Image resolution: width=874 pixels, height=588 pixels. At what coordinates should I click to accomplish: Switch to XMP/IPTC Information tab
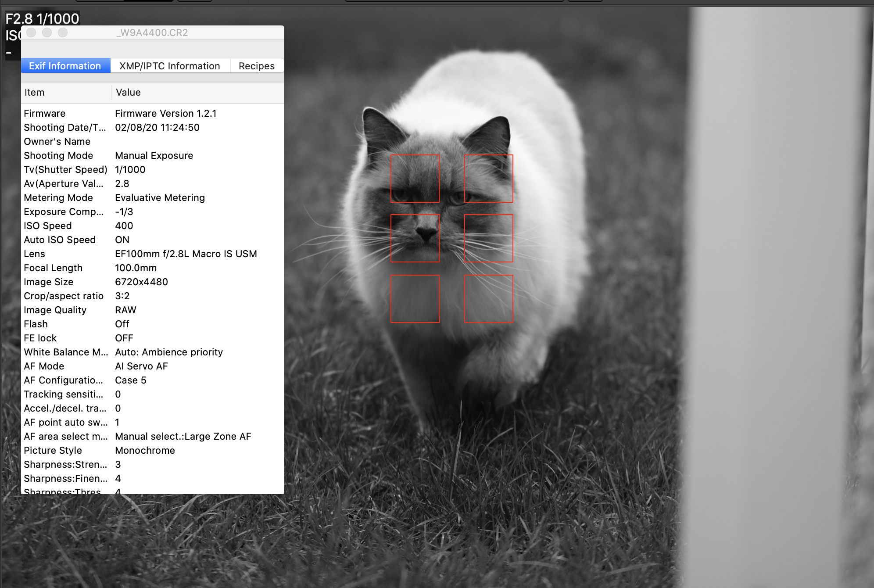pyautogui.click(x=169, y=65)
